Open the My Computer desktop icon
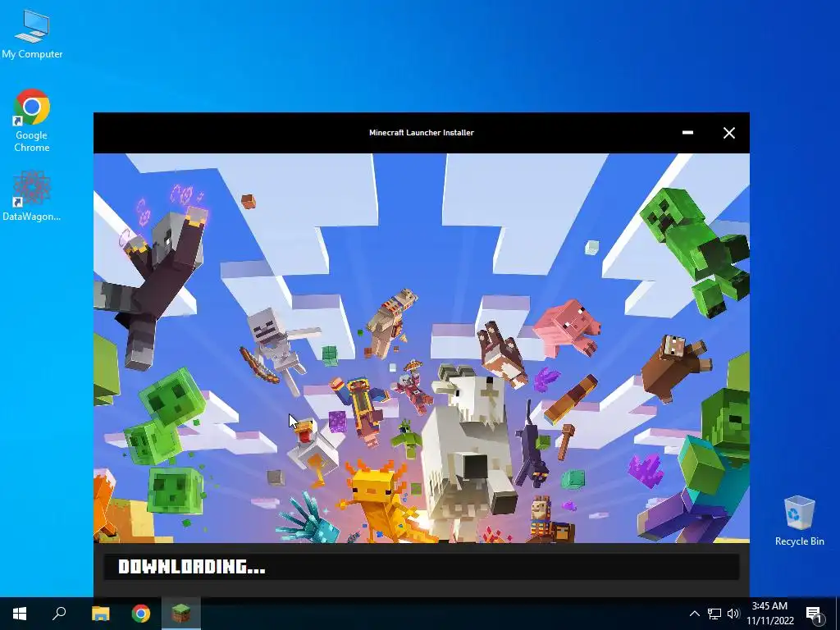This screenshot has width=840, height=630. coord(32,34)
